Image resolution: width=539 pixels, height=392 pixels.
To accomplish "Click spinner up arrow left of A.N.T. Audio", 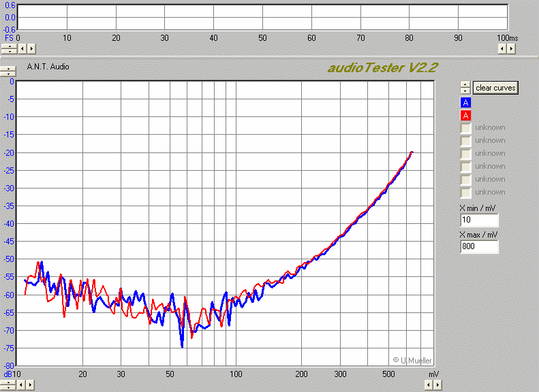I will [8, 69].
